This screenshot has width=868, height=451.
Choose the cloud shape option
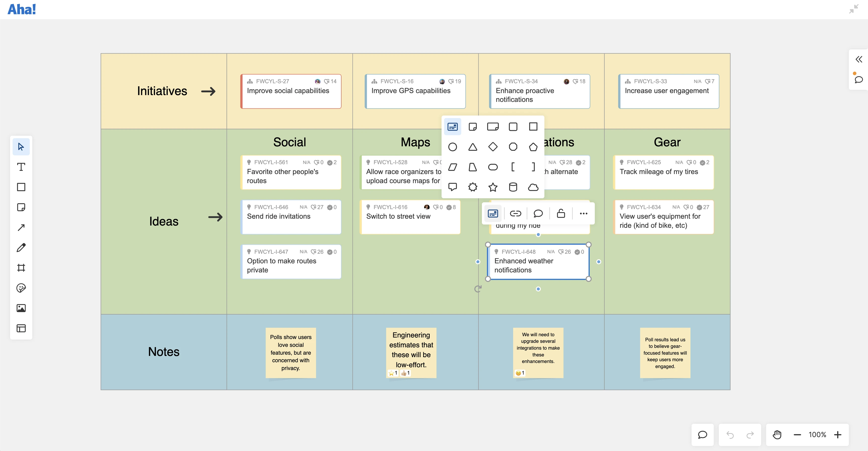pyautogui.click(x=533, y=187)
